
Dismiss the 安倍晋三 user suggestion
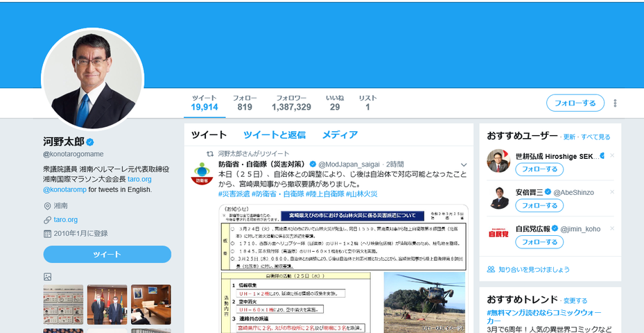pyautogui.click(x=612, y=192)
